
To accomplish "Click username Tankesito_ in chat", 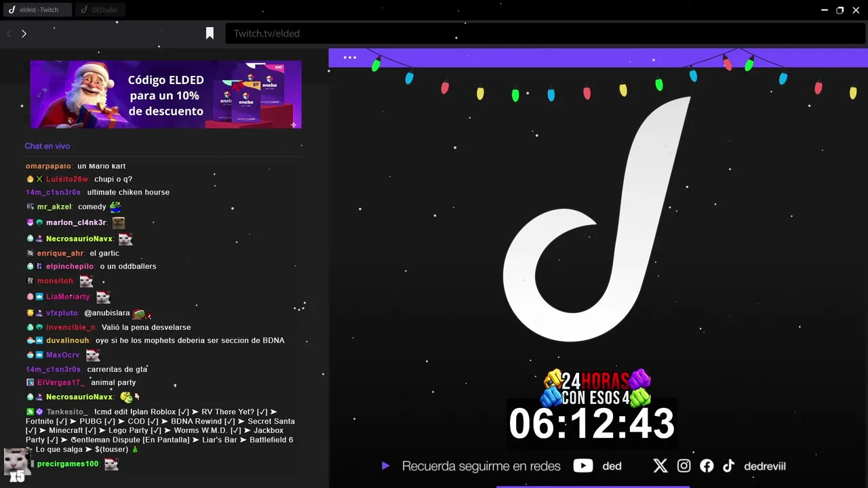I will (67, 412).
